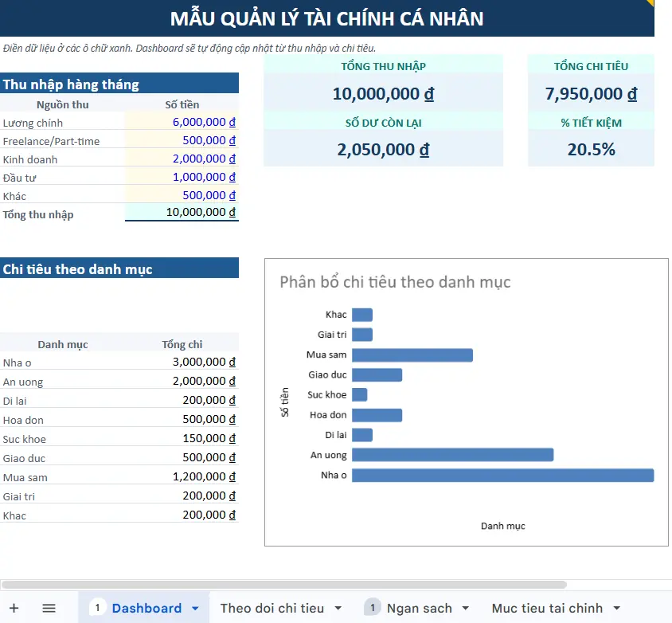This screenshot has width=672, height=623.
Task: Select the Freelance/Part-time amount cell
Action: (x=182, y=140)
